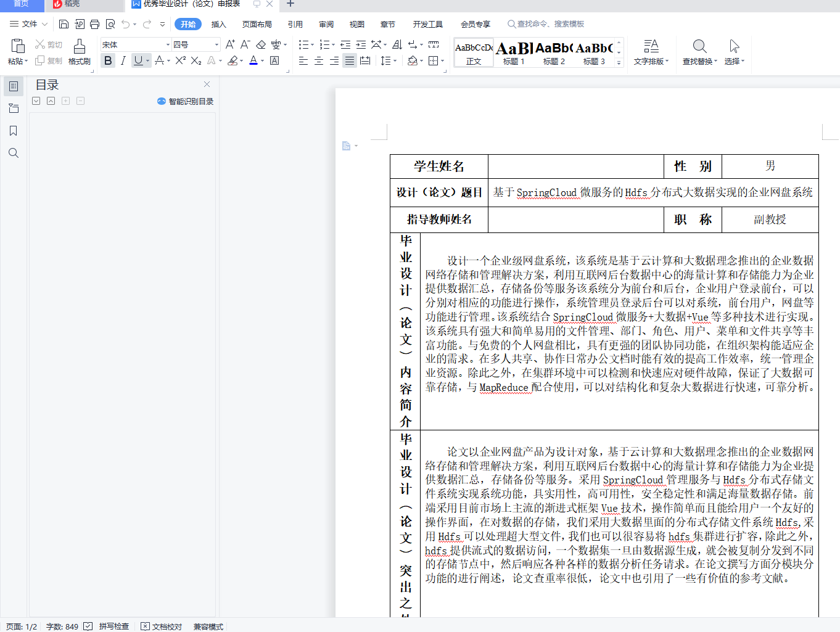This screenshot has height=632, width=840.
Task: Apply superscript formatting
Action: (180, 60)
